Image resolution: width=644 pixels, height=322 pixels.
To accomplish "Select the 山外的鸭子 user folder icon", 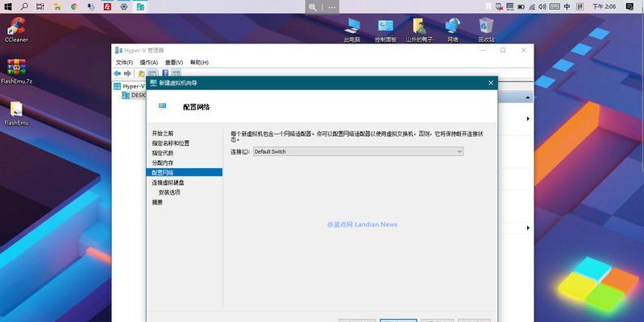I will (x=419, y=30).
